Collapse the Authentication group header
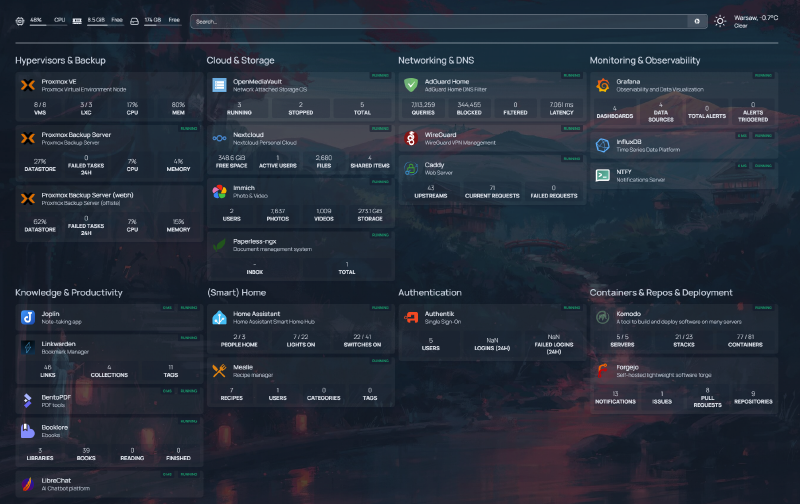This screenshot has height=504, width=800. pos(430,292)
